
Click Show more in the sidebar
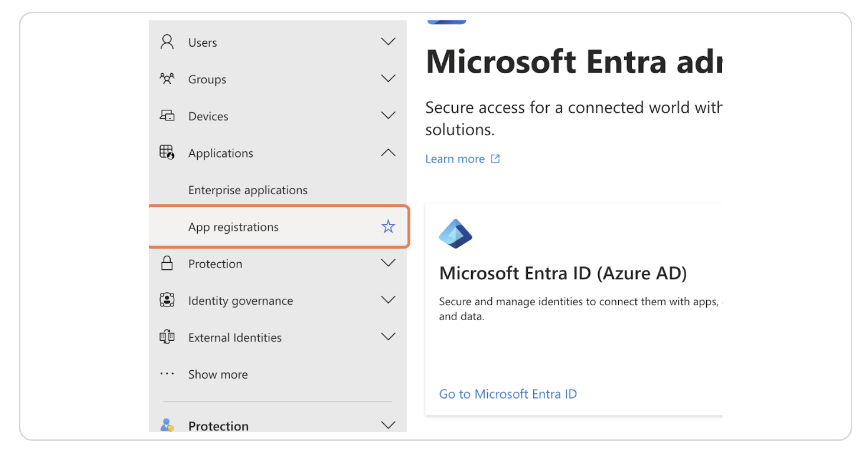point(217,374)
